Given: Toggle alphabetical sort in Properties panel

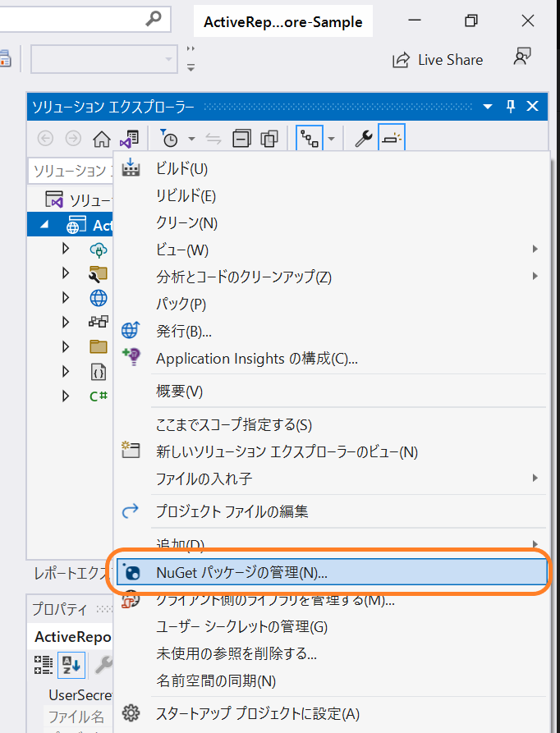Looking at the screenshot, I should pos(71,665).
